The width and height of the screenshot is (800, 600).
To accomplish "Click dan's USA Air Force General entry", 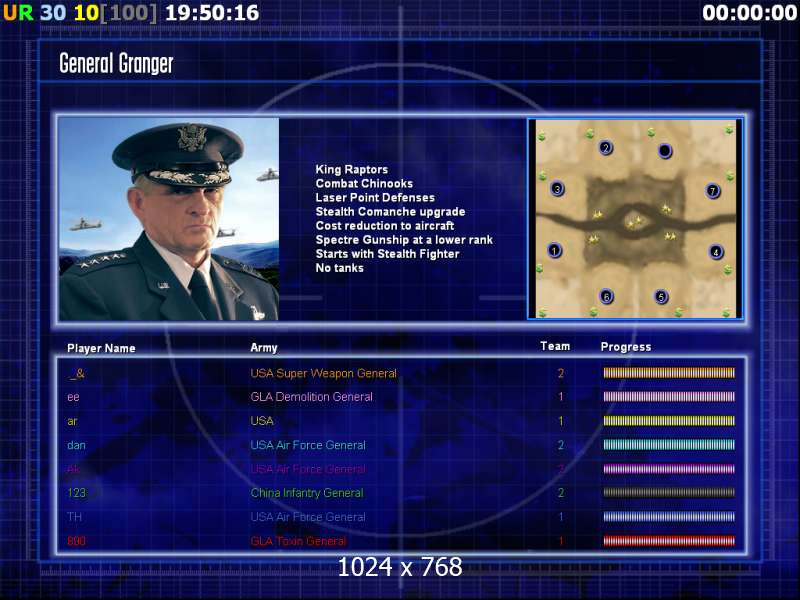I will (x=308, y=445).
